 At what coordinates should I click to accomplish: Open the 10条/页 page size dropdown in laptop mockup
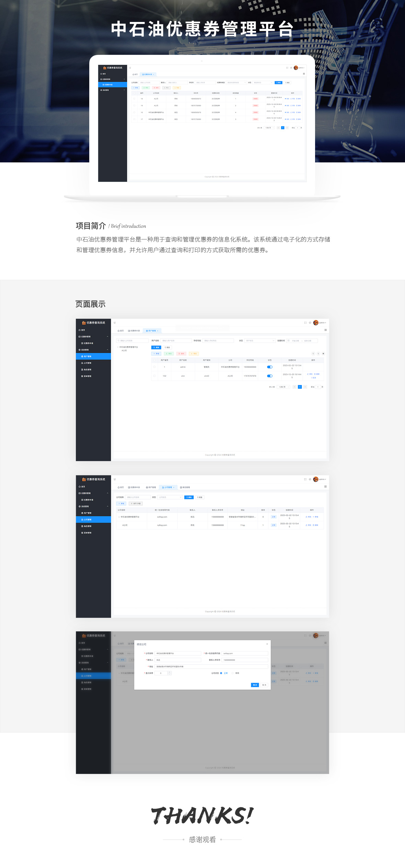point(269,128)
